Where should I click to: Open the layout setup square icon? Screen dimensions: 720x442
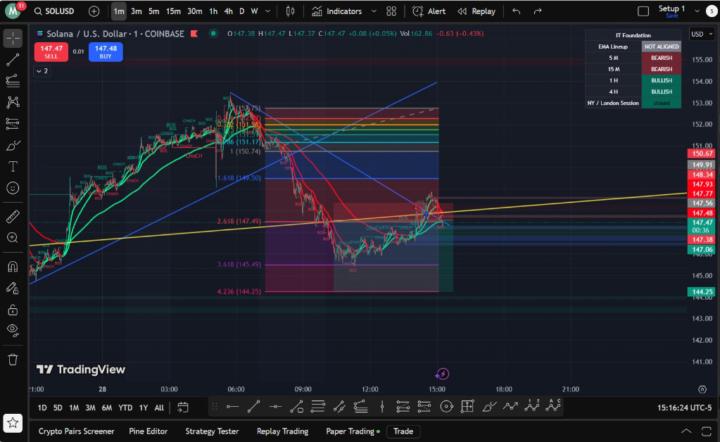coord(643,11)
